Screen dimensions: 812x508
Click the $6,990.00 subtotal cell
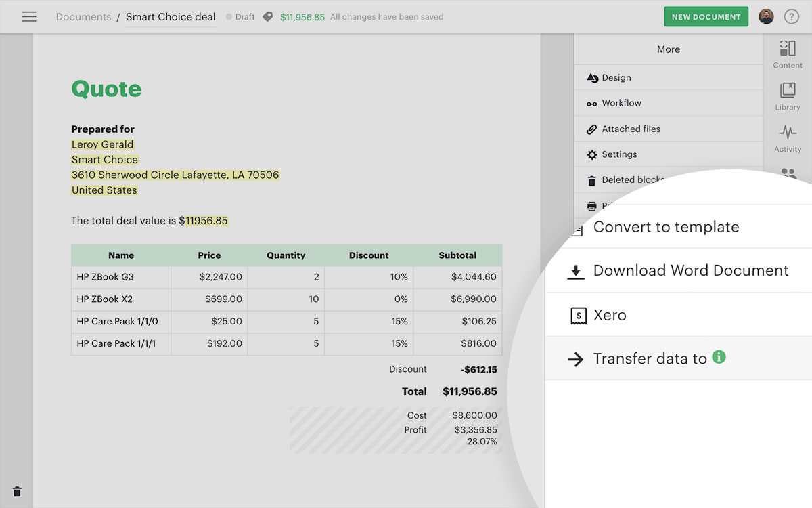point(457,299)
